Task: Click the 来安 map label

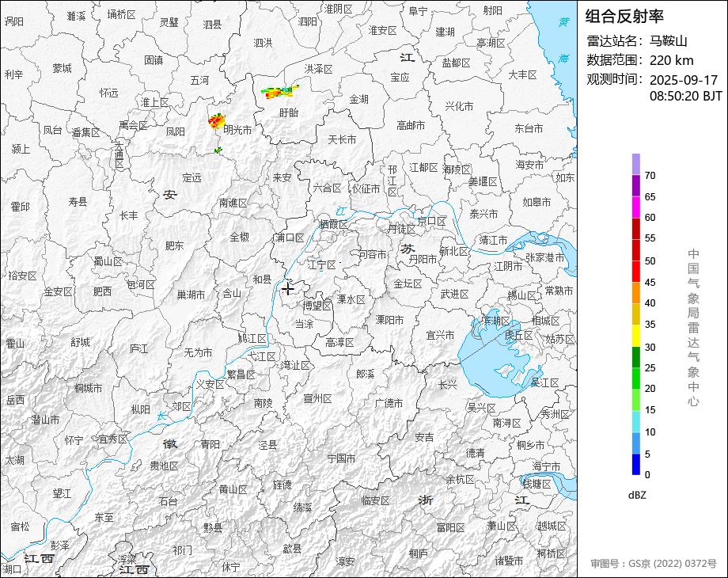Action: pos(282,177)
